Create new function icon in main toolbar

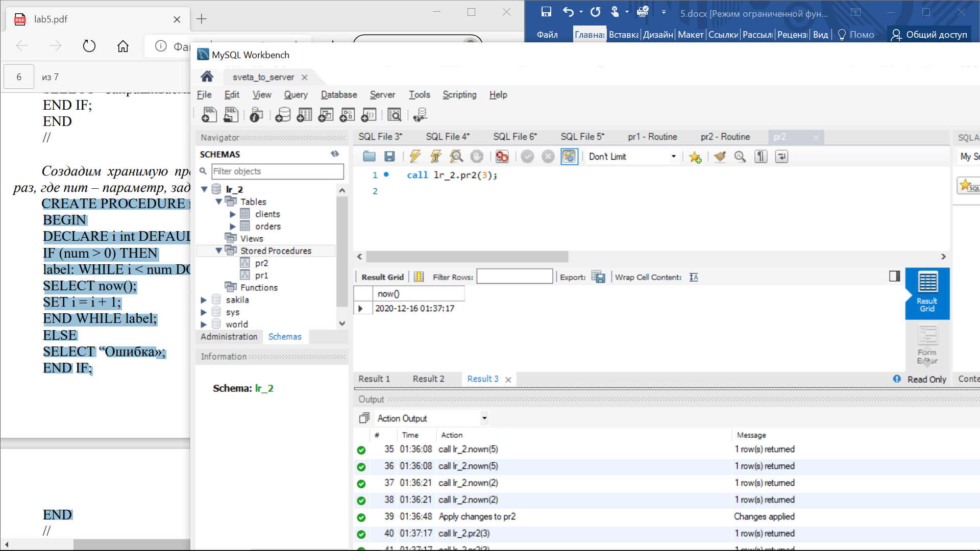coord(369,115)
